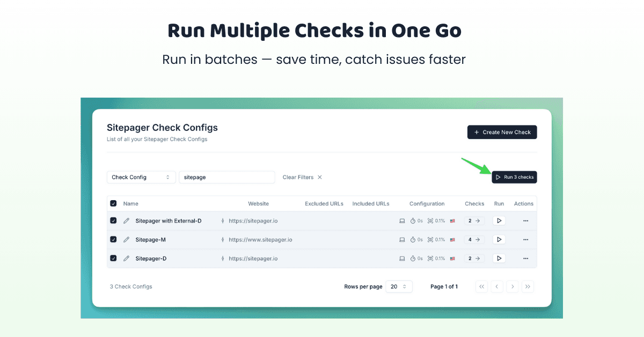This screenshot has width=644, height=337.
Task: Open the ellipsis actions for Sitepage-M
Action: click(525, 239)
